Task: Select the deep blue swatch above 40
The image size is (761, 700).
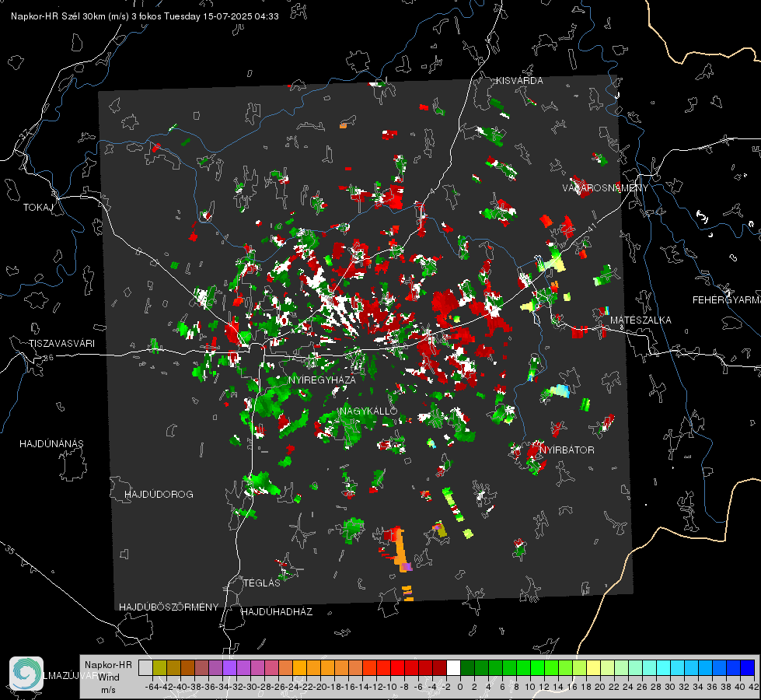Action: click(748, 667)
